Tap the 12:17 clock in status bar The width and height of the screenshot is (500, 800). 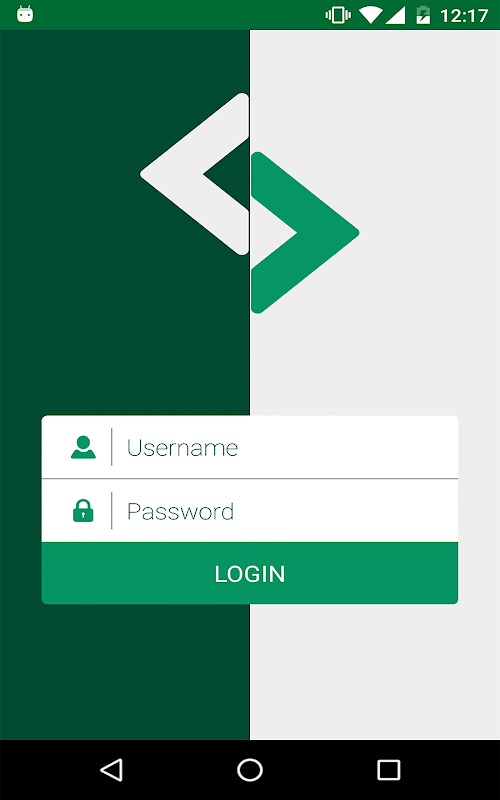tap(464, 16)
